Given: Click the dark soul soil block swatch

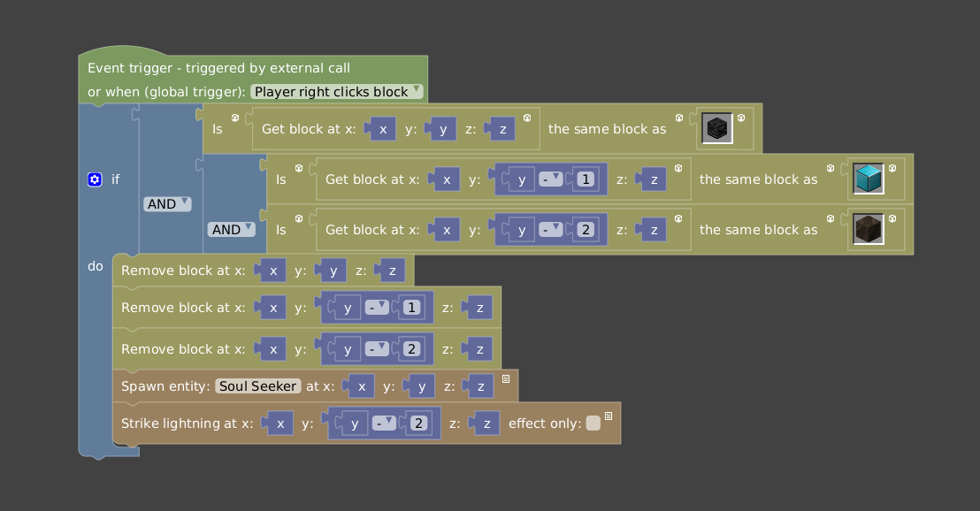Looking at the screenshot, I should 868,229.
